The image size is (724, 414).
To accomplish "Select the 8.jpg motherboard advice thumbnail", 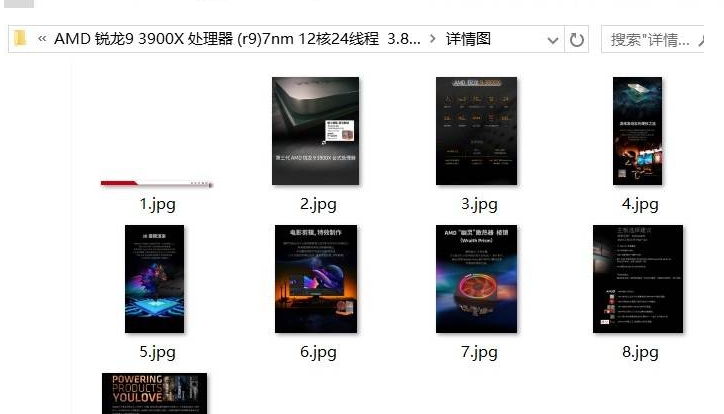I will (638, 279).
